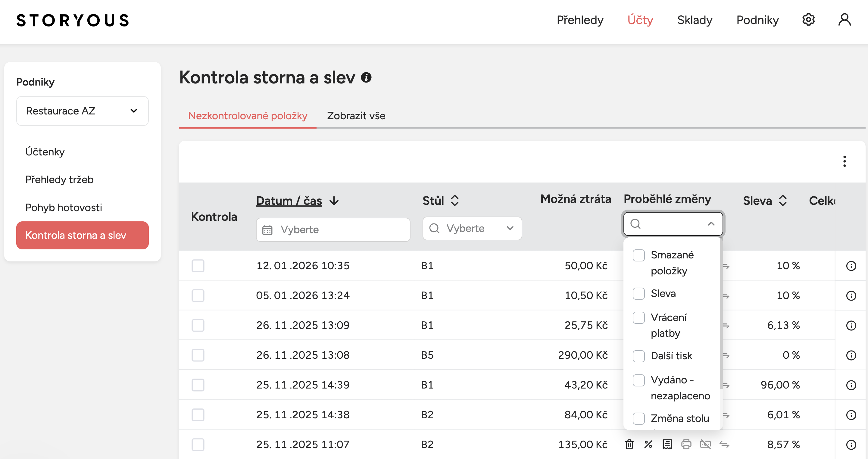Click trash icon in the 25.11.2025 11:07 row

click(629, 444)
